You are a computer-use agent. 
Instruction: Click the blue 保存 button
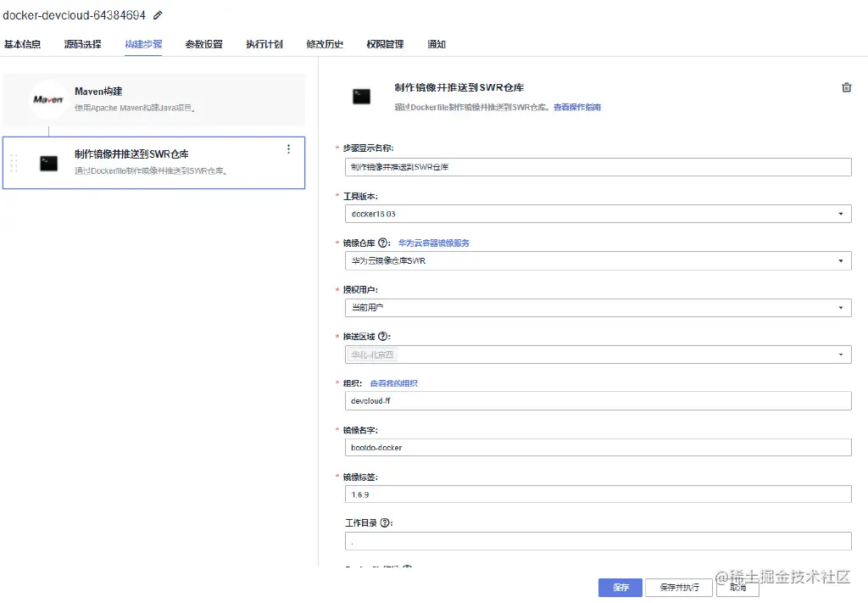(620, 588)
